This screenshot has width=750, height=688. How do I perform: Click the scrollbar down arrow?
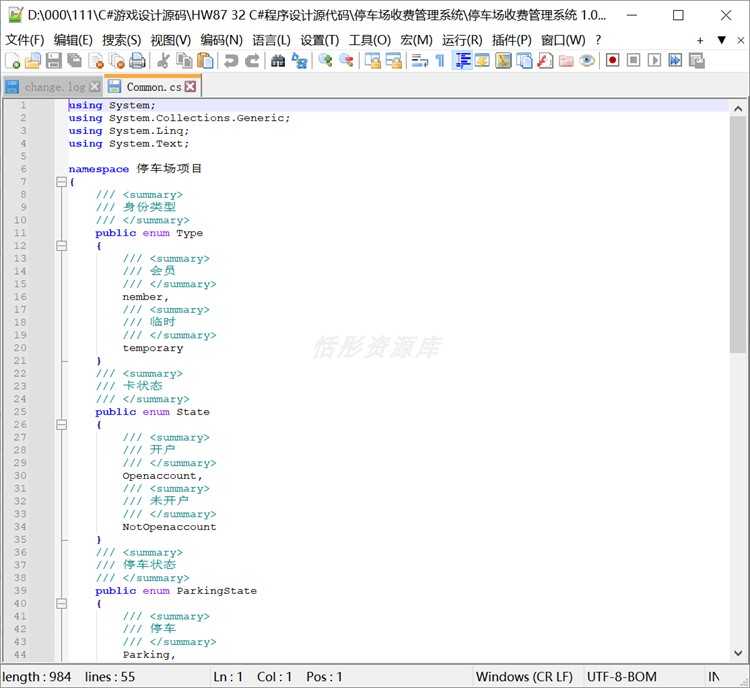(x=738, y=653)
